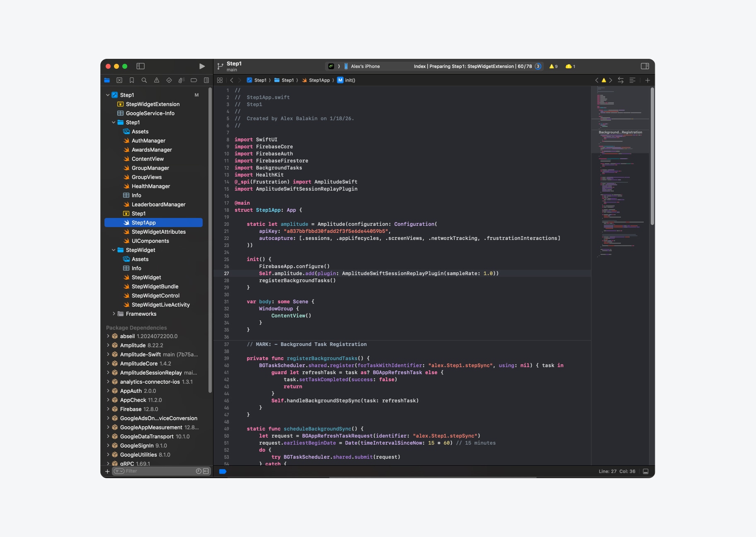756x537 pixels.
Task: Add a new editor pane
Action: [x=647, y=80]
